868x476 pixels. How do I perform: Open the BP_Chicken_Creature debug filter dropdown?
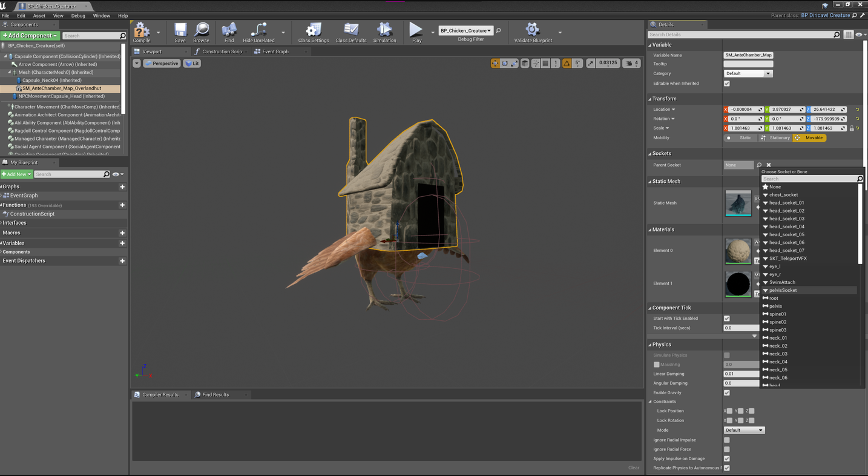465,30
